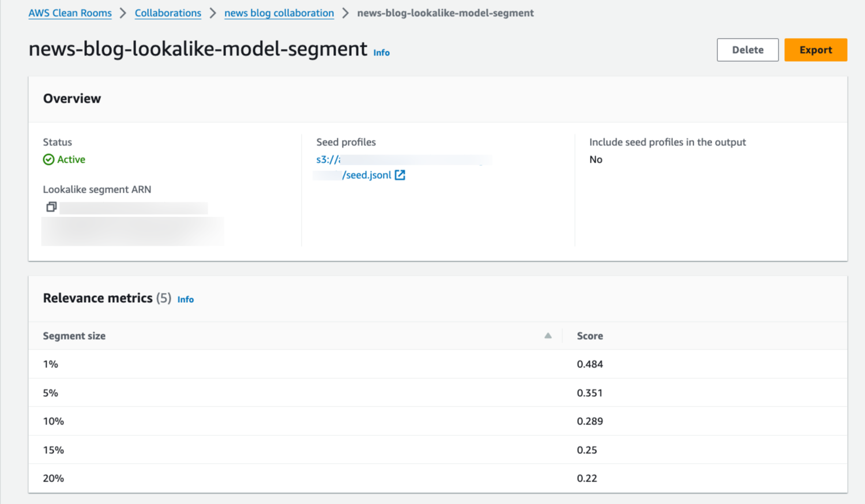
Task: Open the s3:// seed profiles link
Action: pos(328,160)
